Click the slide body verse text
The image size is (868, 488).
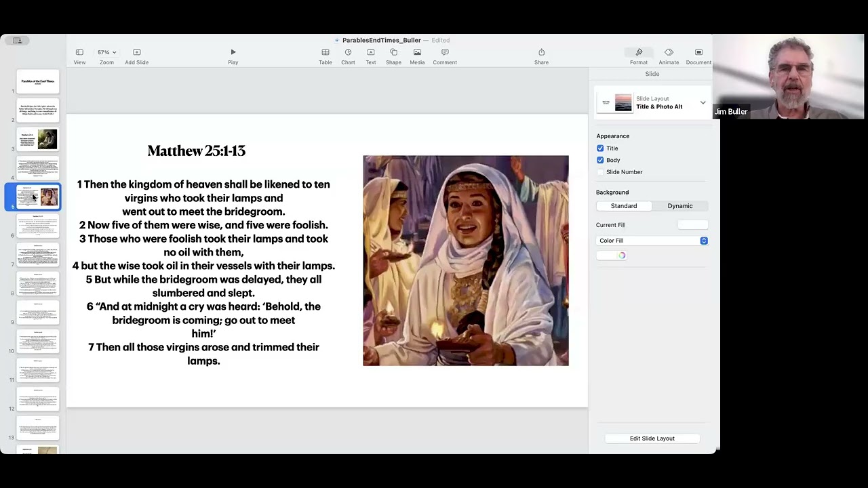point(203,272)
